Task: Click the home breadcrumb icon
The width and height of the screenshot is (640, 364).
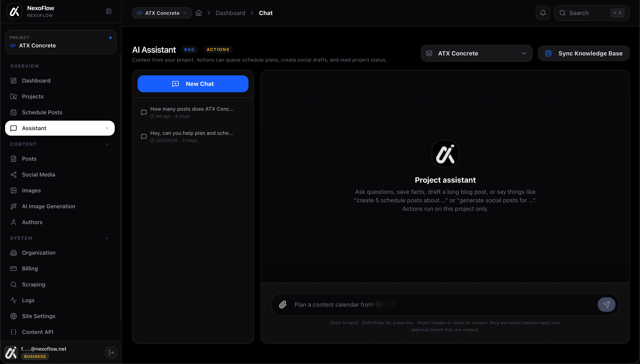Action: click(199, 13)
